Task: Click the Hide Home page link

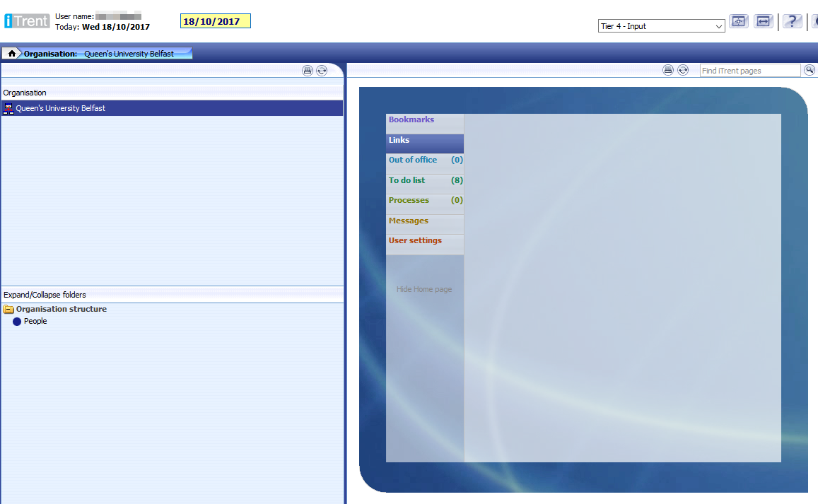Action: pyautogui.click(x=424, y=289)
